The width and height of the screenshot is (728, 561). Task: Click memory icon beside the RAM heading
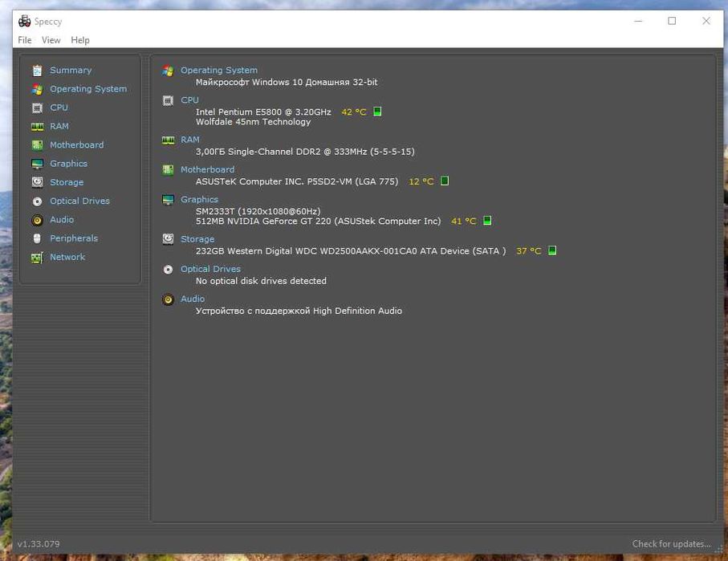point(168,140)
